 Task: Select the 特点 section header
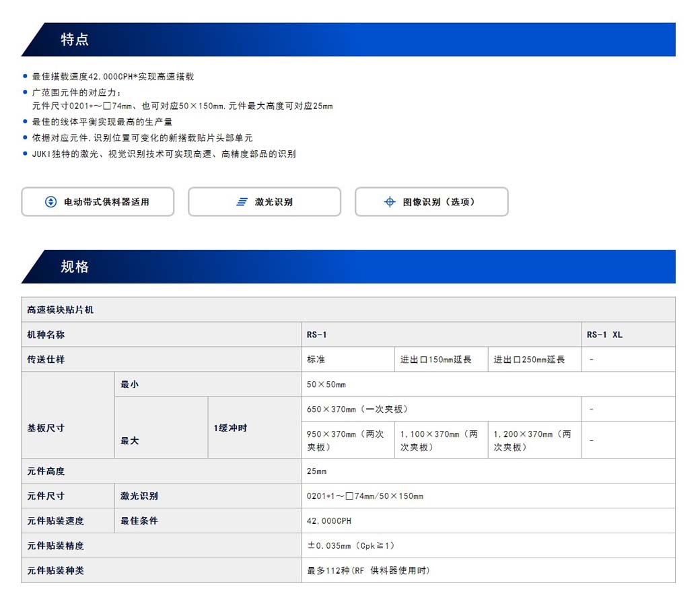pyautogui.click(x=75, y=40)
